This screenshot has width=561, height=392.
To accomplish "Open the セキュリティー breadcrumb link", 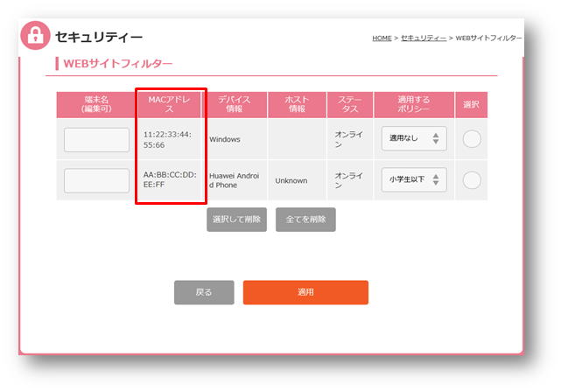I will [424, 38].
